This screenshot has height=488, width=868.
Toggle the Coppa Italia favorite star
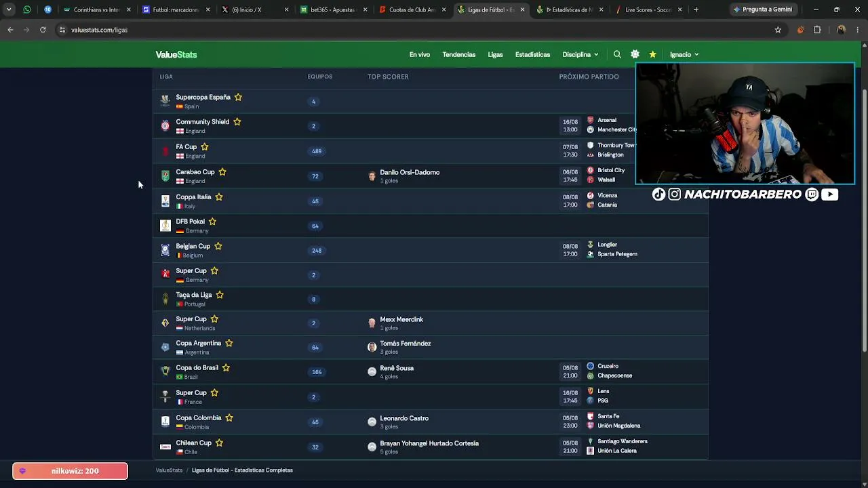tap(219, 197)
